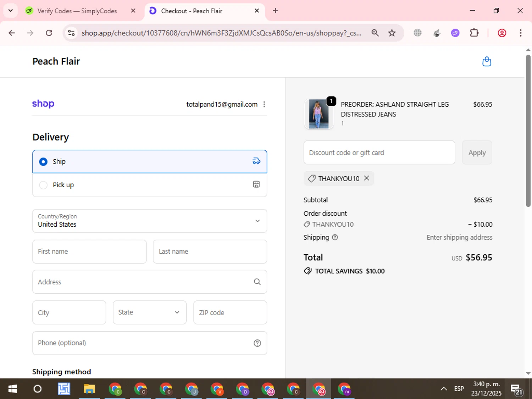532x399 pixels.
Task: Show shipping info help icon
Action: point(335,237)
